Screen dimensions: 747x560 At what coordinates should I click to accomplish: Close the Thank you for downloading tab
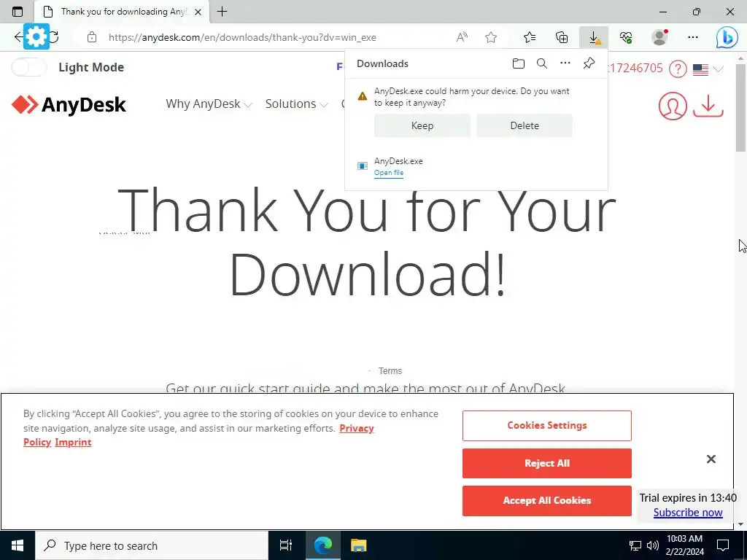tap(198, 12)
